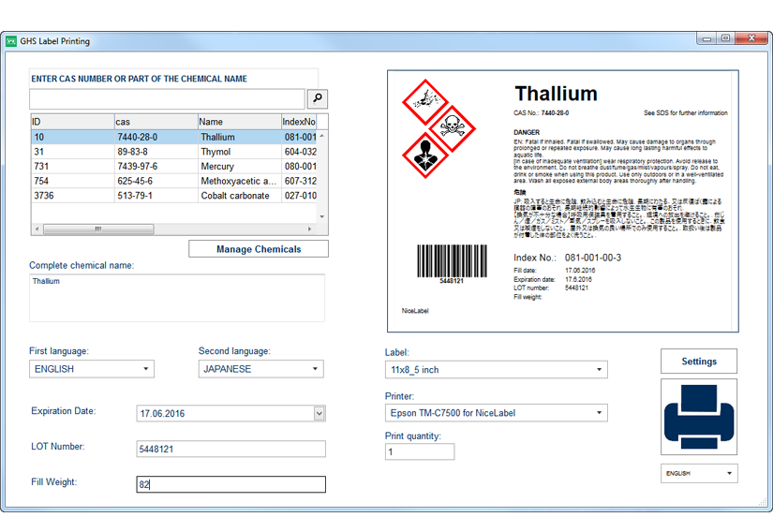Image resolution: width=773 pixels, height=532 pixels.
Task: Click the large printer print icon
Action: tap(699, 417)
